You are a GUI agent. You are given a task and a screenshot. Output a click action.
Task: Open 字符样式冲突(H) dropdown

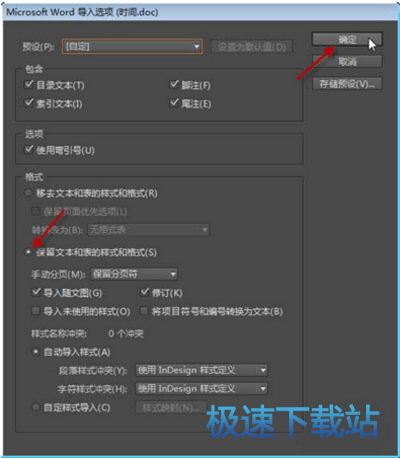pos(202,388)
